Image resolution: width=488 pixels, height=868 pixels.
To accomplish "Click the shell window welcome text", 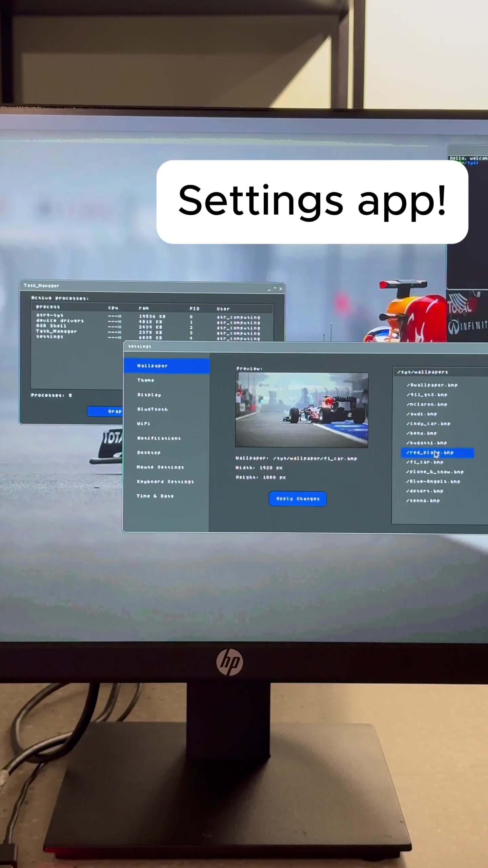I will pos(468,158).
